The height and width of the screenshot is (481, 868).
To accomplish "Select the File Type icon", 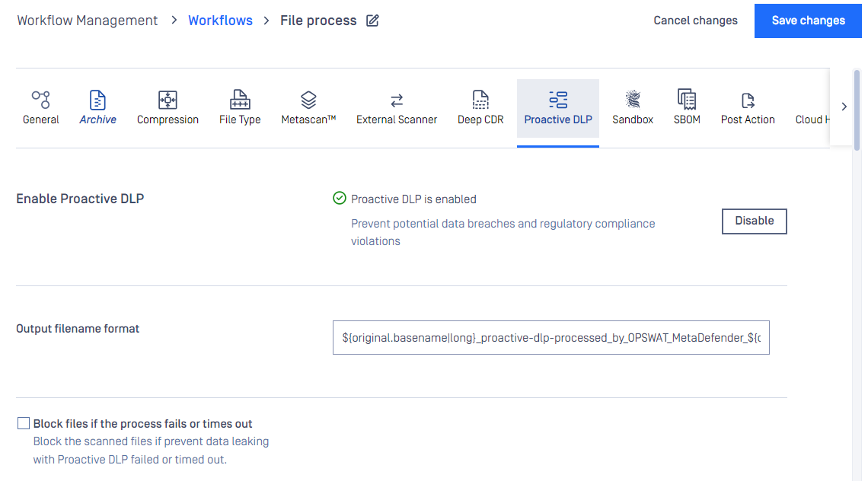I will pos(240,100).
